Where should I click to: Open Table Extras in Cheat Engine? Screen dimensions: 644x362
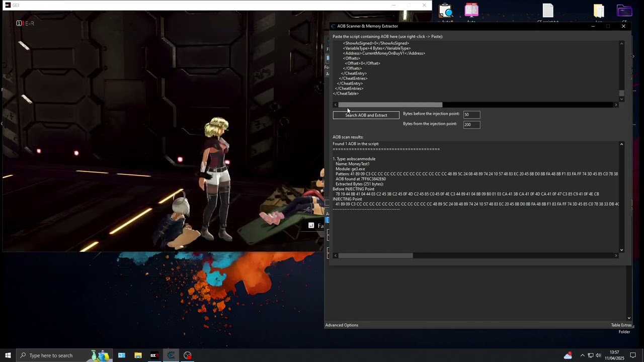click(x=621, y=325)
